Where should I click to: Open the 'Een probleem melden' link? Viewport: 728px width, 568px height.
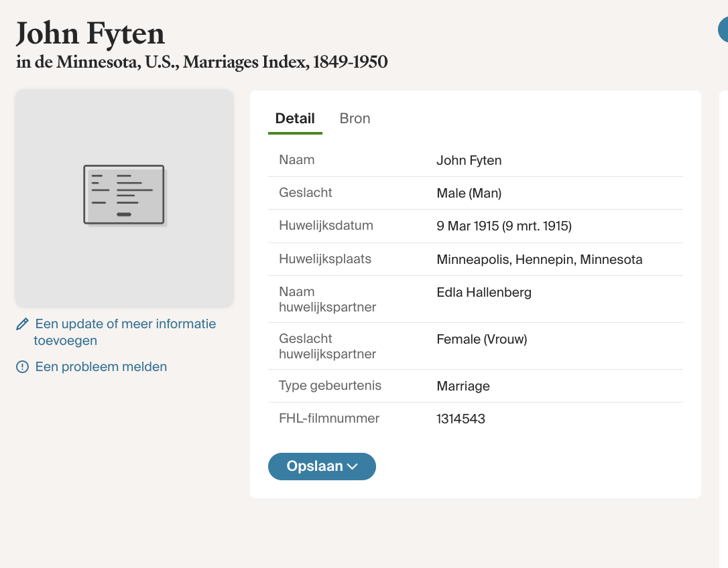pyautogui.click(x=101, y=367)
